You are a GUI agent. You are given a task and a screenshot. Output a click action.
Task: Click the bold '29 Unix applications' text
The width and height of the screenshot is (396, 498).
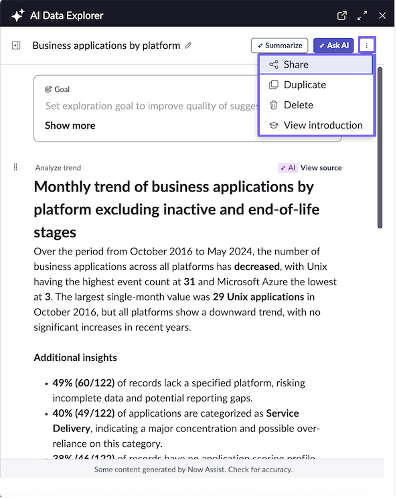tap(259, 297)
